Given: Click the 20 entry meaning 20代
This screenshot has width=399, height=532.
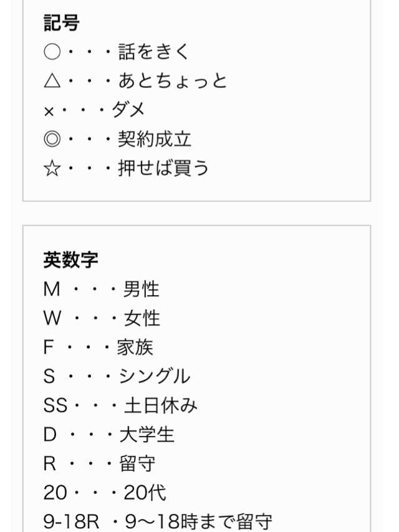Looking at the screenshot, I should [105, 493].
